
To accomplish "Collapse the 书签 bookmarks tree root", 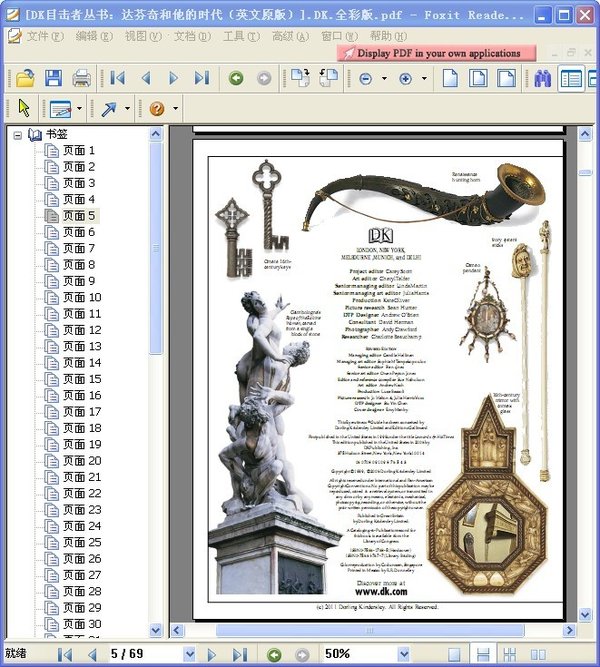I will (x=17, y=135).
